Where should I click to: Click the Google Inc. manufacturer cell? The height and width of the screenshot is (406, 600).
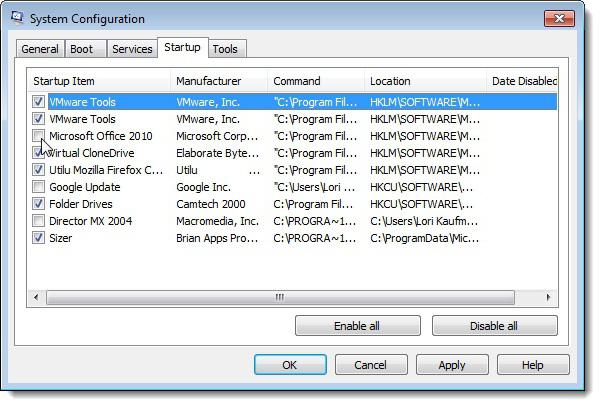pos(204,187)
